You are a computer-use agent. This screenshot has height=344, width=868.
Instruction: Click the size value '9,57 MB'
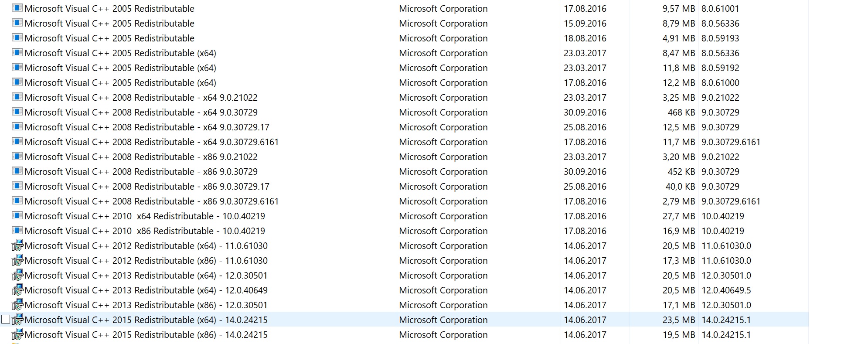coord(679,9)
